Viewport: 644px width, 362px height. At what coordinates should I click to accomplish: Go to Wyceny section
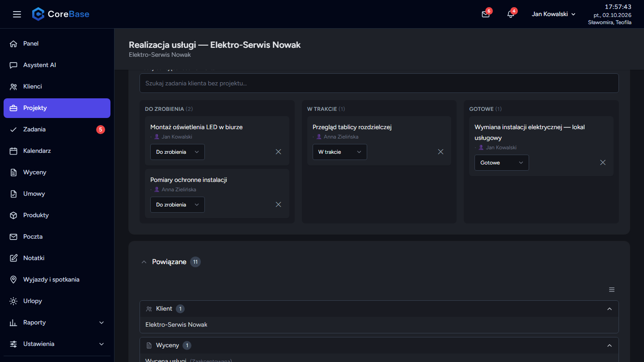57,172
